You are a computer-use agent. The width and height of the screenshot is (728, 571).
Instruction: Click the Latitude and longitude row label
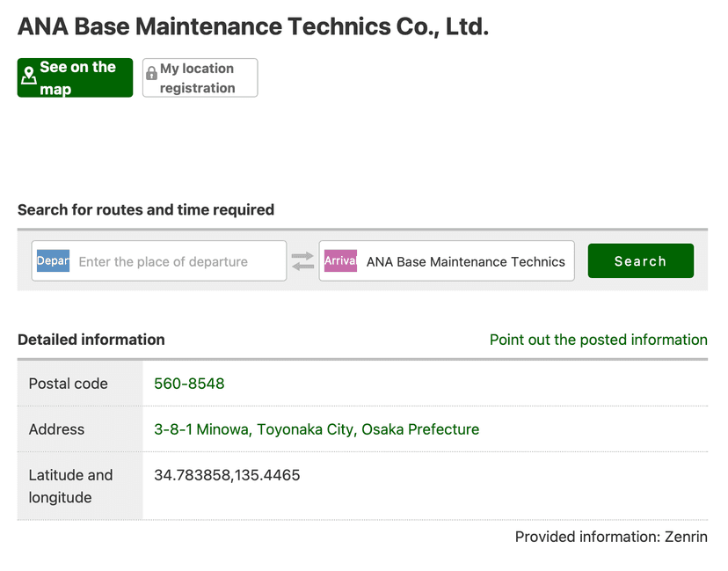coord(70,486)
